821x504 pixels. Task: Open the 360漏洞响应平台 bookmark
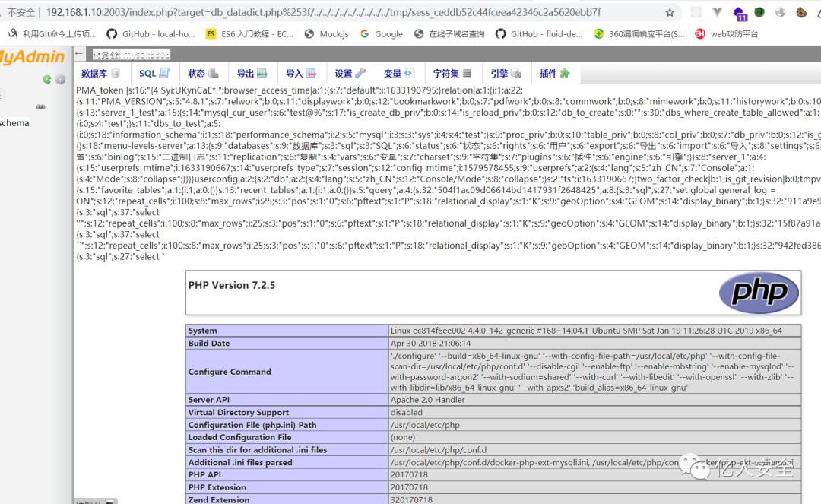pos(639,34)
